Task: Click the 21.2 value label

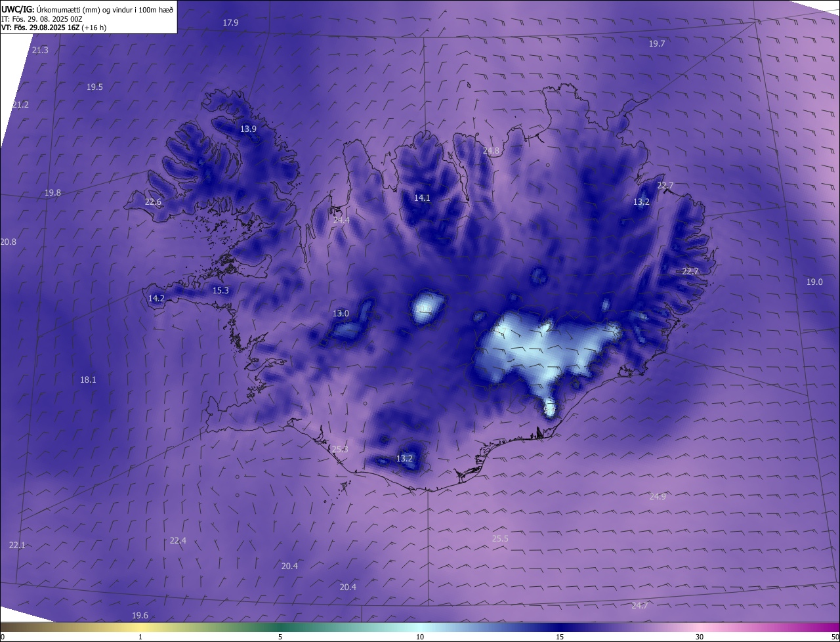Action: pyautogui.click(x=20, y=104)
